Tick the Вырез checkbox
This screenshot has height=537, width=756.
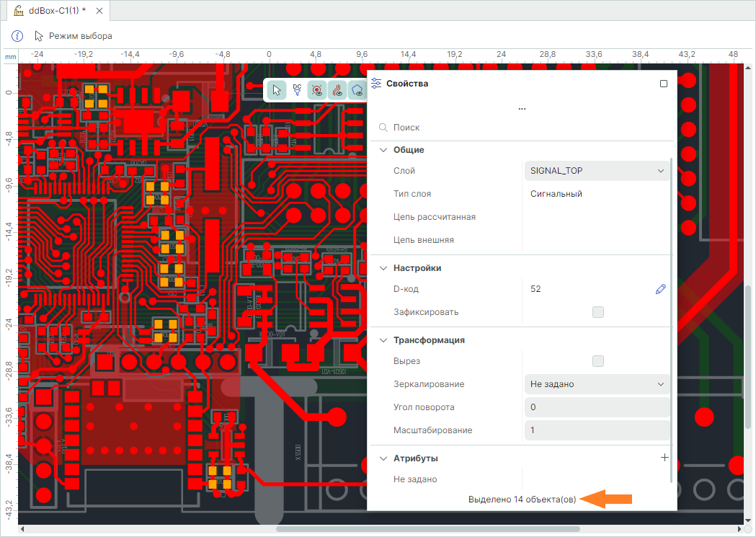pos(597,361)
